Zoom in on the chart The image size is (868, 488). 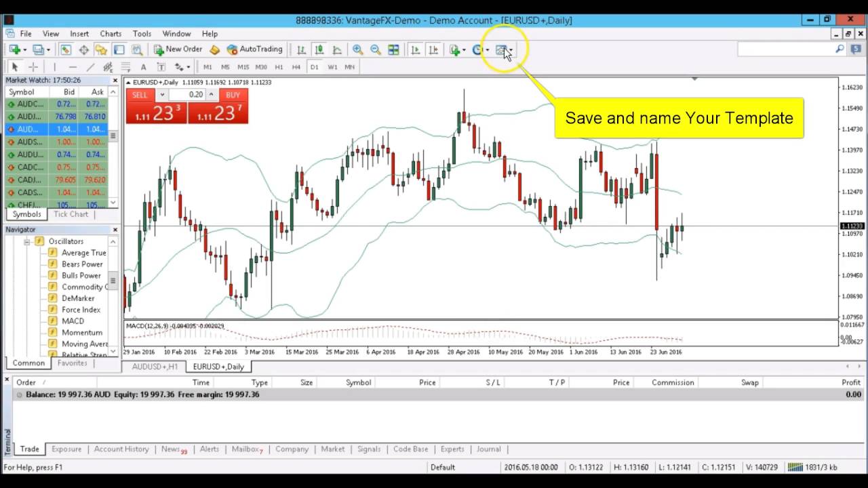357,49
